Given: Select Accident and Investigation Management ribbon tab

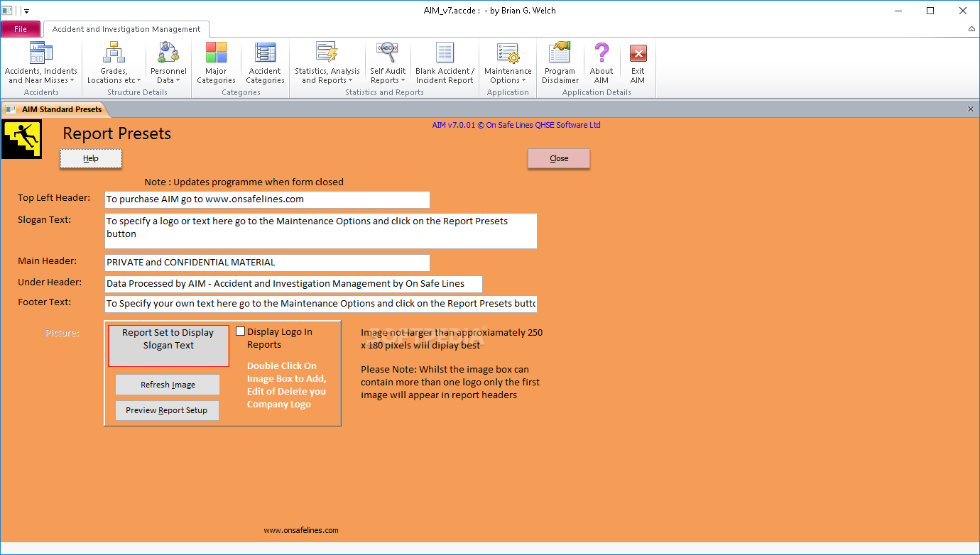Looking at the screenshot, I should click(x=126, y=29).
